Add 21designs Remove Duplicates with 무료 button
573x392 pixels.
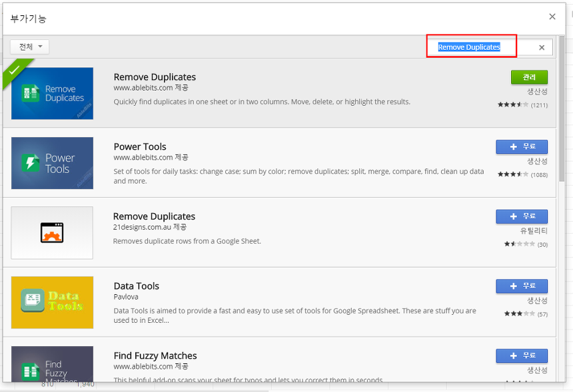pyautogui.click(x=522, y=216)
